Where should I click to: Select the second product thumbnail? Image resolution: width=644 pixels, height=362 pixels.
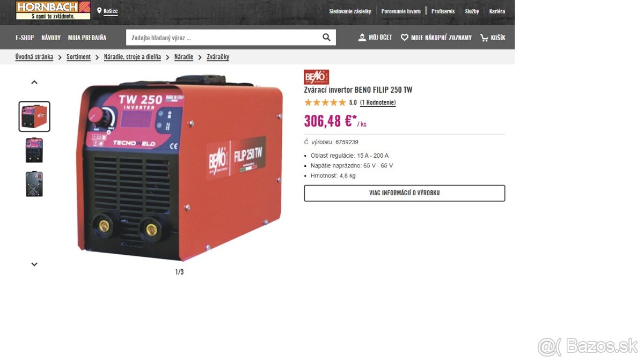[x=34, y=150]
